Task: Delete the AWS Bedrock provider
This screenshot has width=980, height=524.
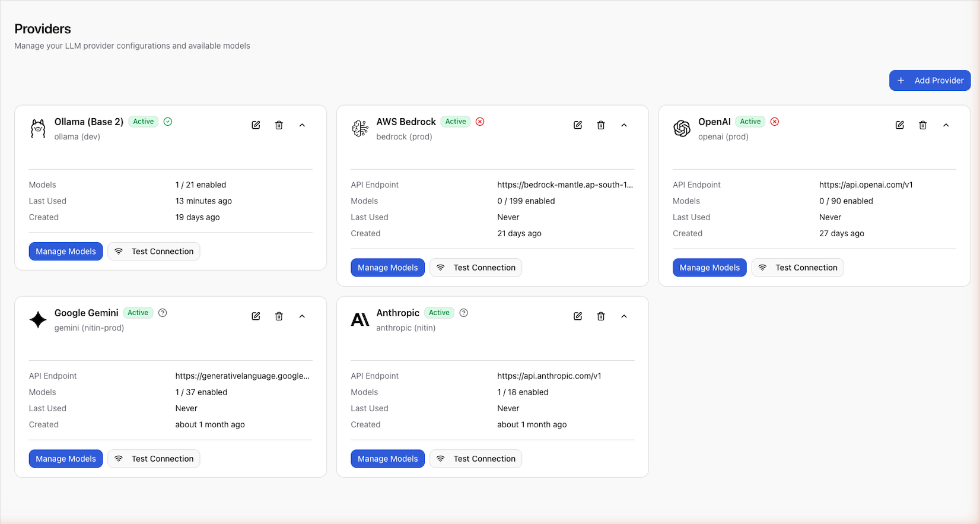Action: click(x=601, y=125)
